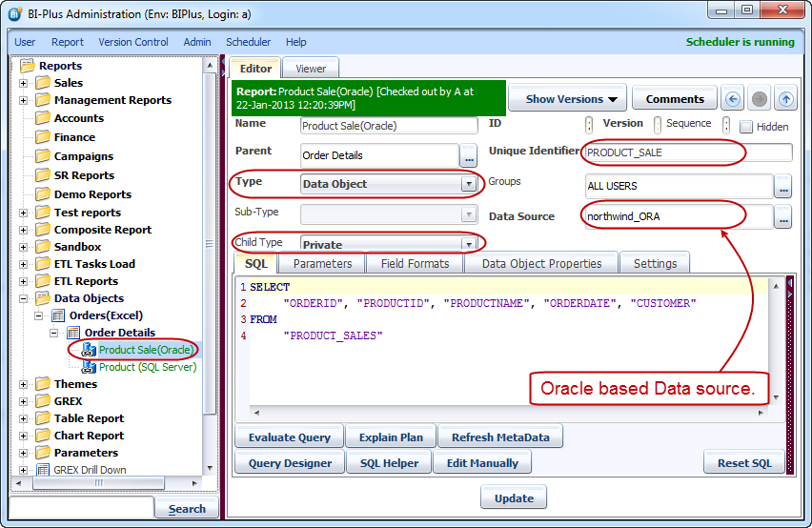The image size is (812, 528).
Task: Open the Groups browse ellipsis button
Action: (x=783, y=186)
